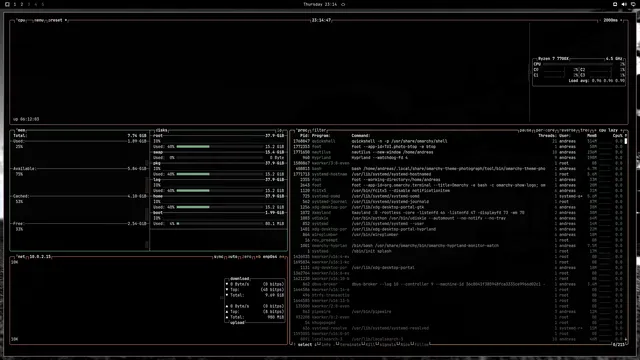Select the udiskie process row

point(457,218)
